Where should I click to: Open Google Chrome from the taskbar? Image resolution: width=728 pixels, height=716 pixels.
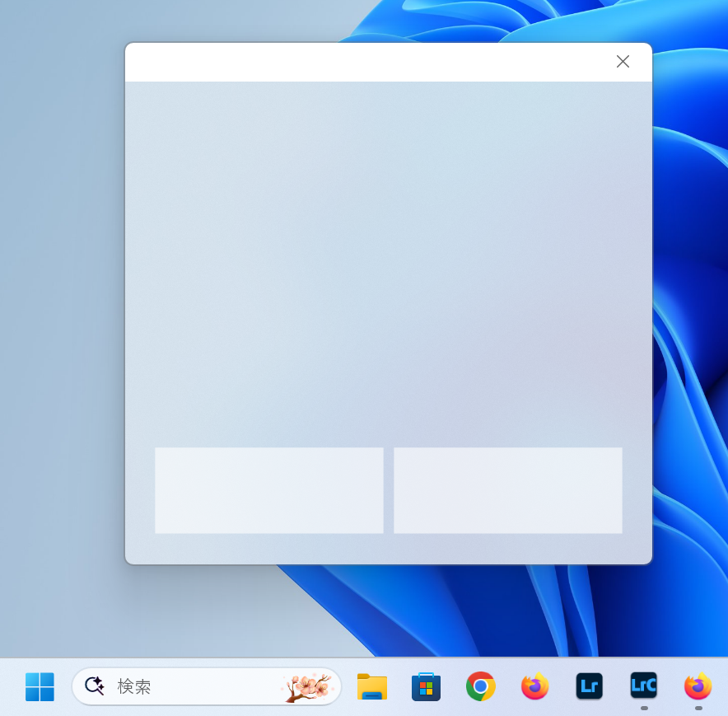click(481, 686)
